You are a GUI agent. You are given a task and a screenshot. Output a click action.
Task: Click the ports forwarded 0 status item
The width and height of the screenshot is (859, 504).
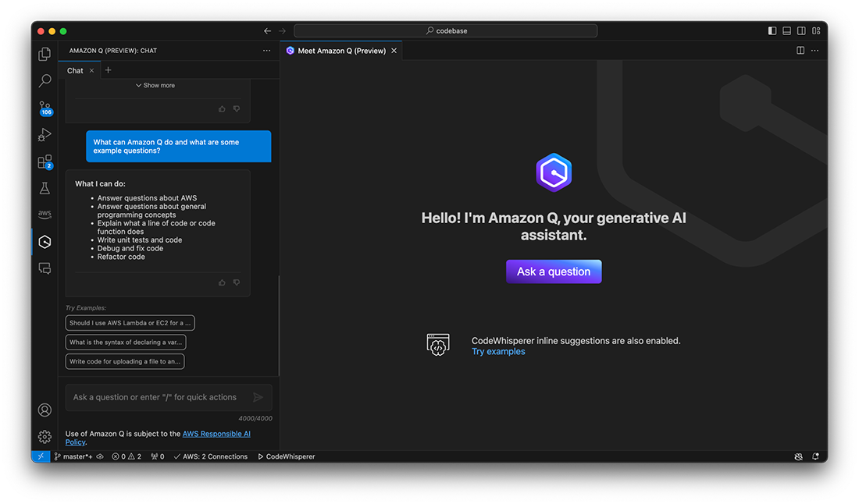(x=158, y=456)
